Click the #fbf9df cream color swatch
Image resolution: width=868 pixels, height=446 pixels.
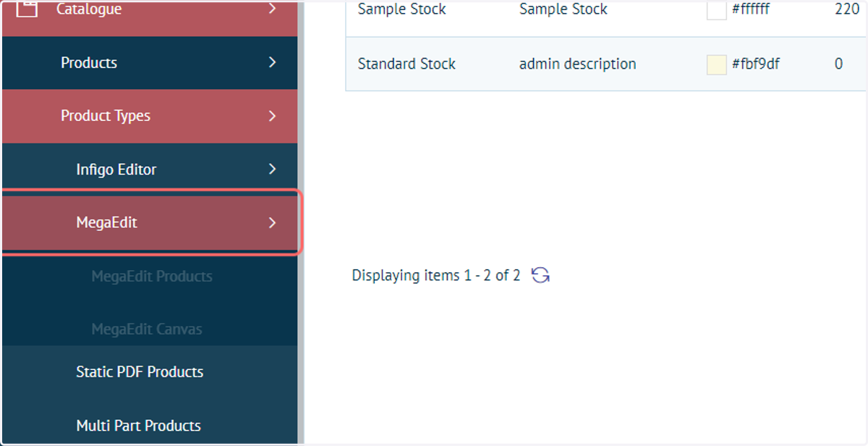point(716,64)
